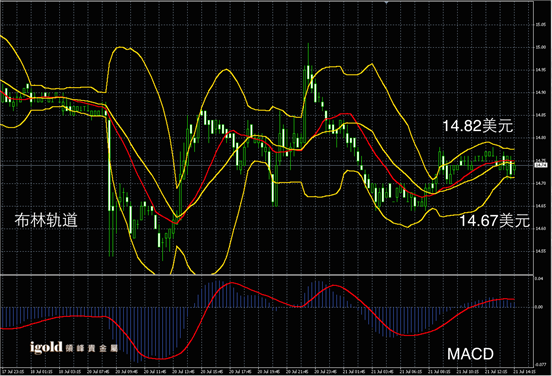This screenshot has width=552, height=376.
Task: Click the 14.60 level on price axis
Action: (540, 228)
